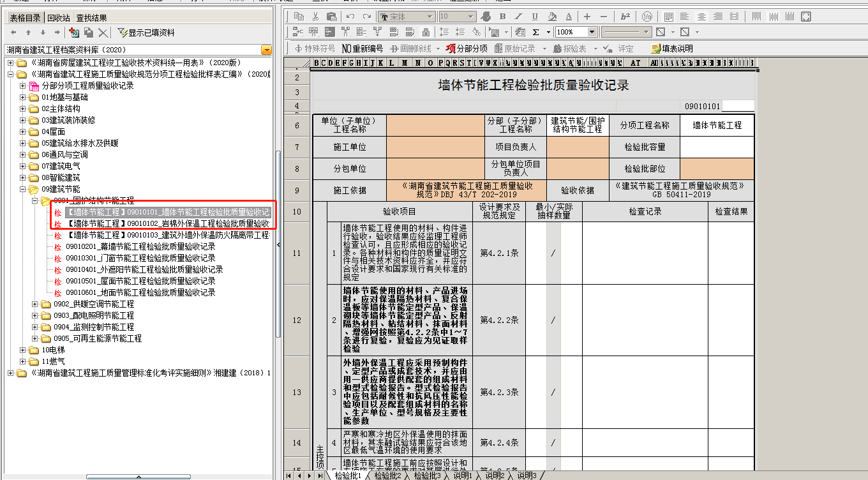868x480 pixels.
Task: Click the 检验批容量 input cell
Action: coord(716,147)
